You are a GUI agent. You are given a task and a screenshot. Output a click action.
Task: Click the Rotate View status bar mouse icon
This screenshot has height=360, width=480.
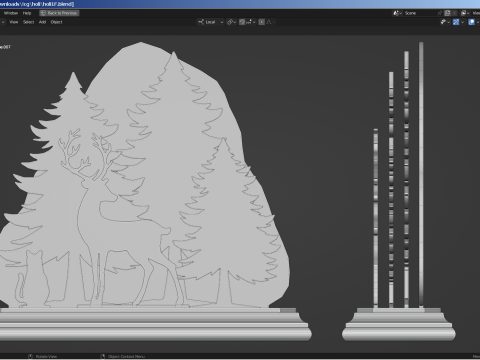(30, 356)
